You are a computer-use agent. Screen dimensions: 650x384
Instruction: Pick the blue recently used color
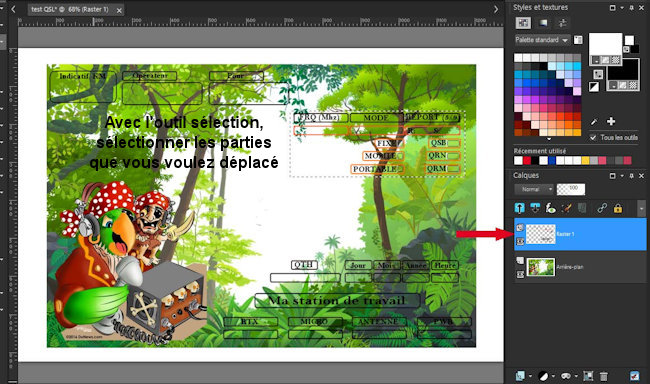point(552,160)
